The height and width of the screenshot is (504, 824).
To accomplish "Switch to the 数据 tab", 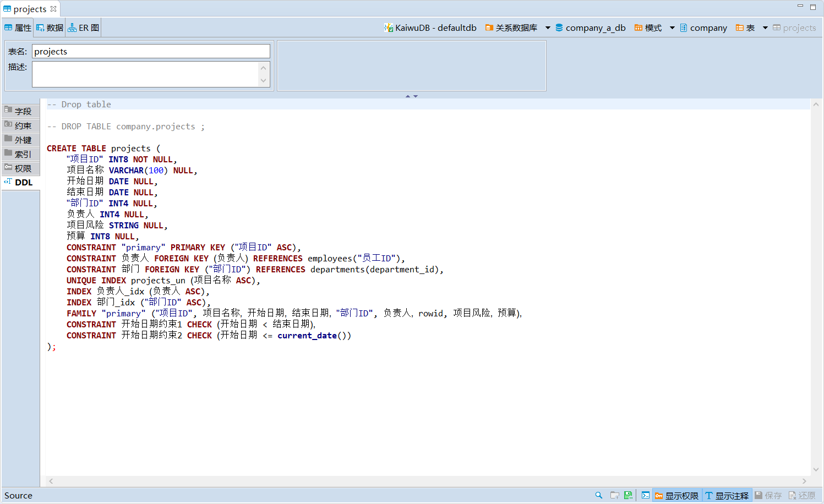I will [x=50, y=28].
